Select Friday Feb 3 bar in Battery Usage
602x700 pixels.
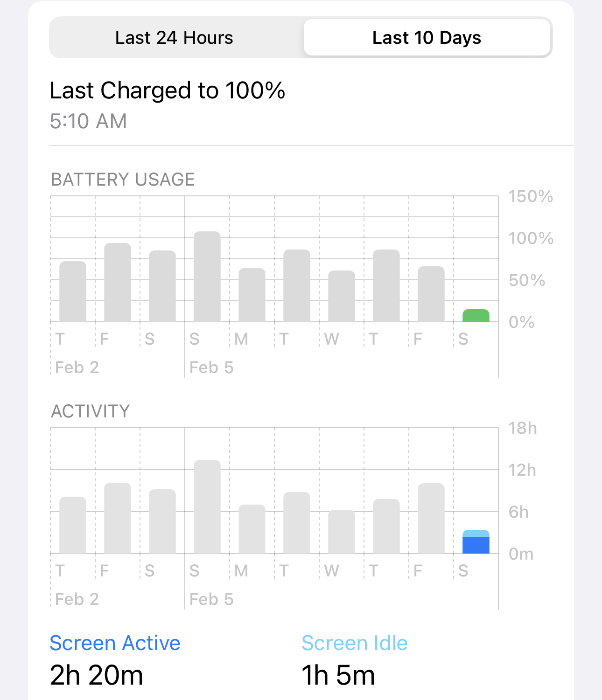click(118, 282)
